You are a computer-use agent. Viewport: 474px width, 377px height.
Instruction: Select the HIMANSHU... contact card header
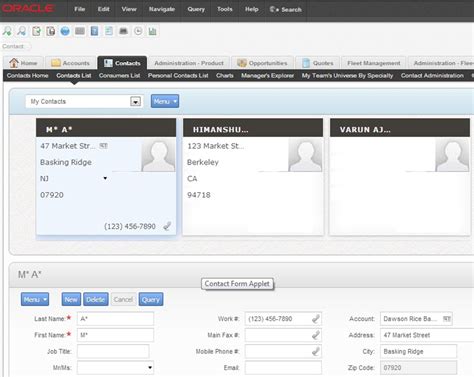click(x=253, y=128)
